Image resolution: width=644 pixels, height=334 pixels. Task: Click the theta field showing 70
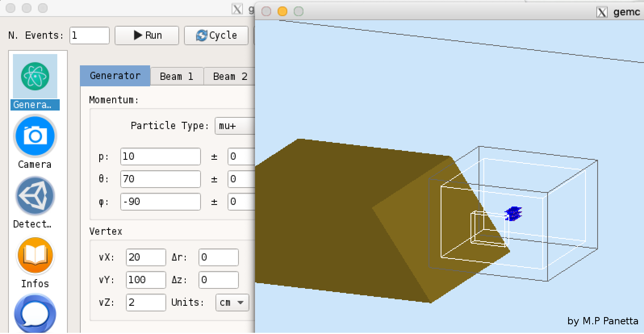click(x=161, y=179)
